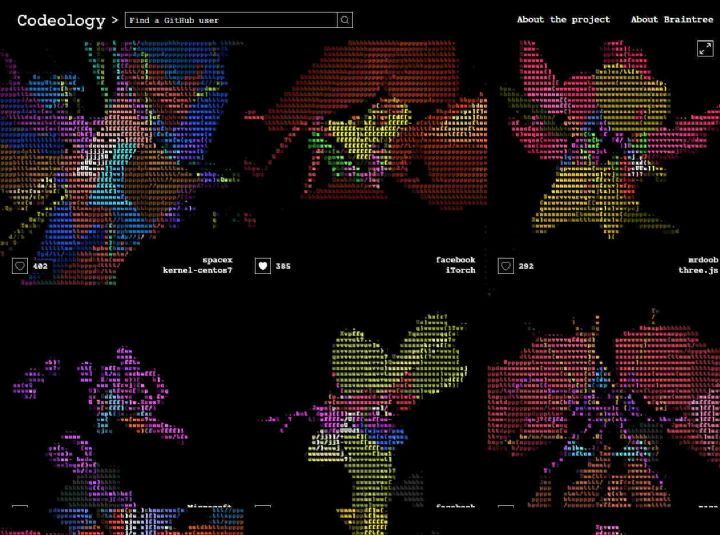Like the spacex kernel-centos7 project

(x=20, y=266)
